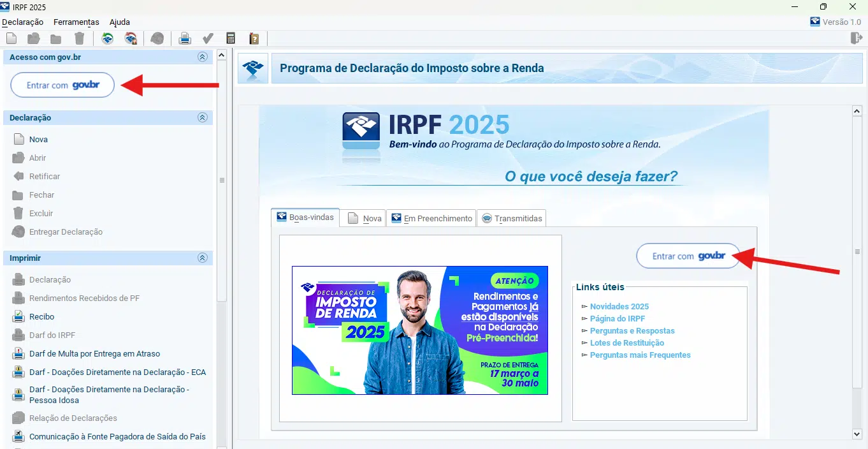Collapse the 'Acesso com gov.br' panel

pyautogui.click(x=203, y=57)
